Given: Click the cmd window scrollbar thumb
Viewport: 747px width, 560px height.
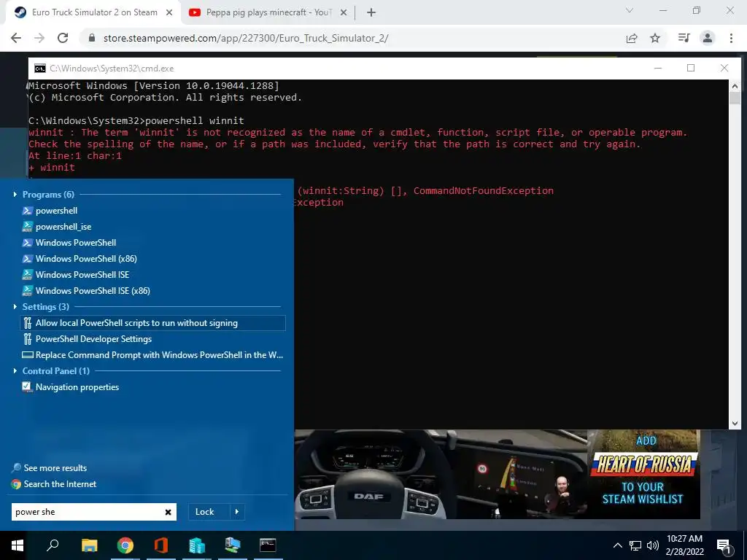Looking at the screenshot, I should pos(735,98).
